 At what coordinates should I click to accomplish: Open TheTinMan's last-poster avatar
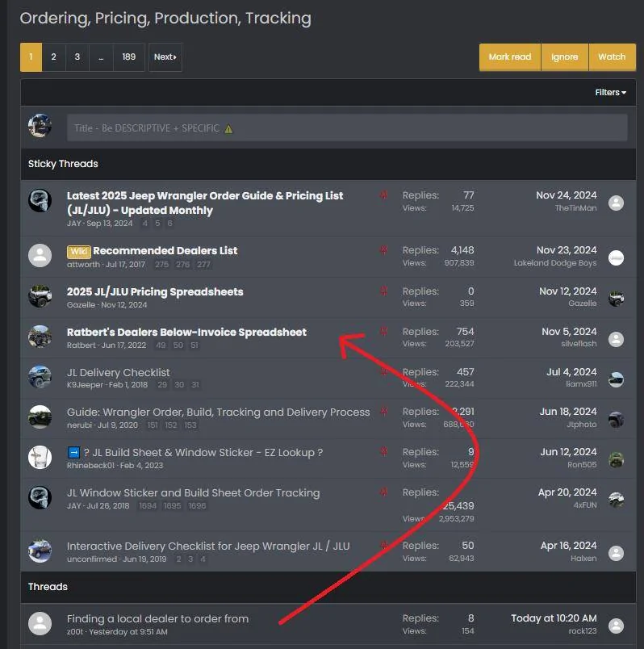coord(616,203)
